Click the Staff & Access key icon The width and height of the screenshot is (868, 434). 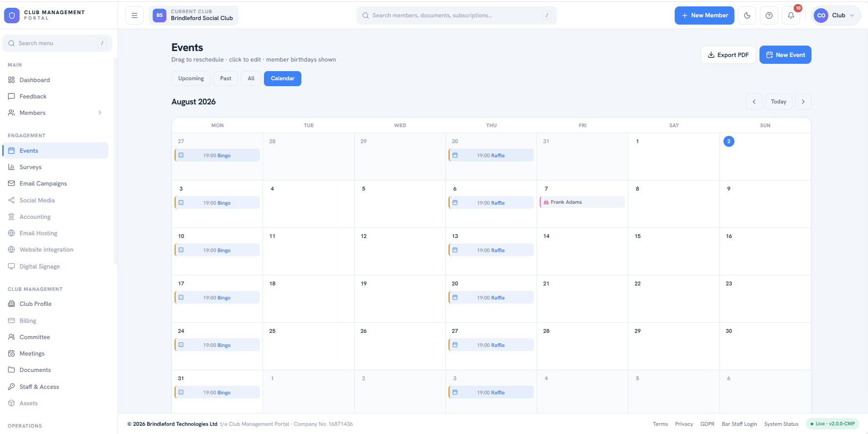click(11, 387)
